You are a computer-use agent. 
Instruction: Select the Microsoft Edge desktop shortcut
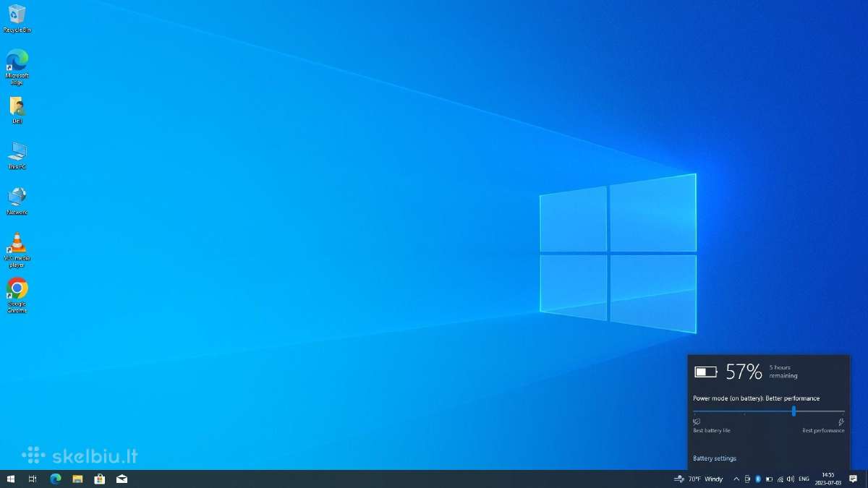[17, 67]
